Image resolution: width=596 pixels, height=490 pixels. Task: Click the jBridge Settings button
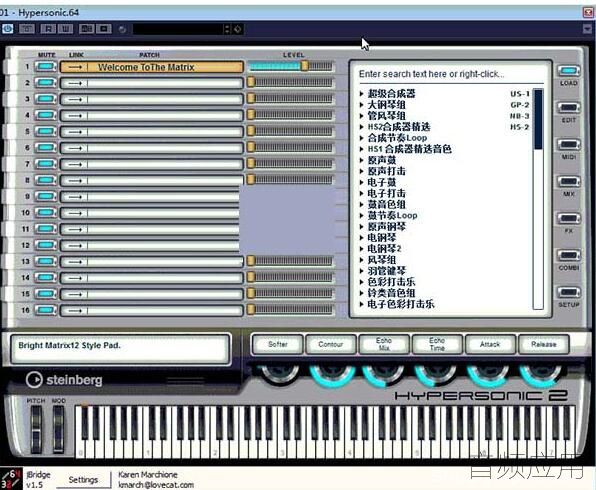(x=83, y=480)
